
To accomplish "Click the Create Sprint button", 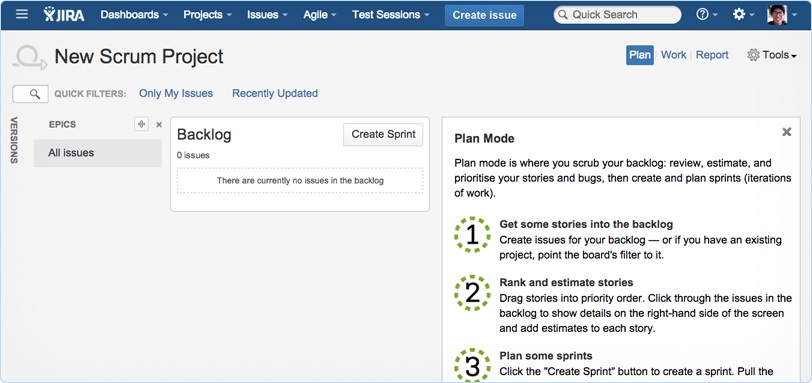I will click(x=383, y=135).
